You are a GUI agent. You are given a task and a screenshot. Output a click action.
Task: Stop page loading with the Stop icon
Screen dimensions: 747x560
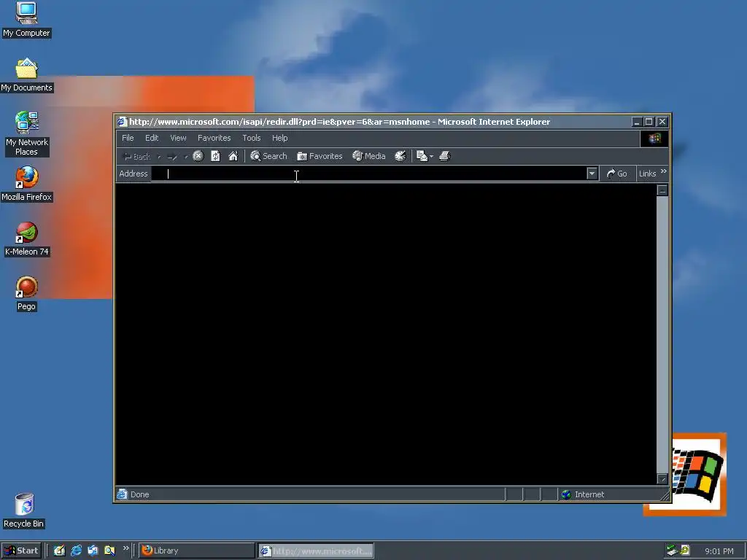(198, 156)
